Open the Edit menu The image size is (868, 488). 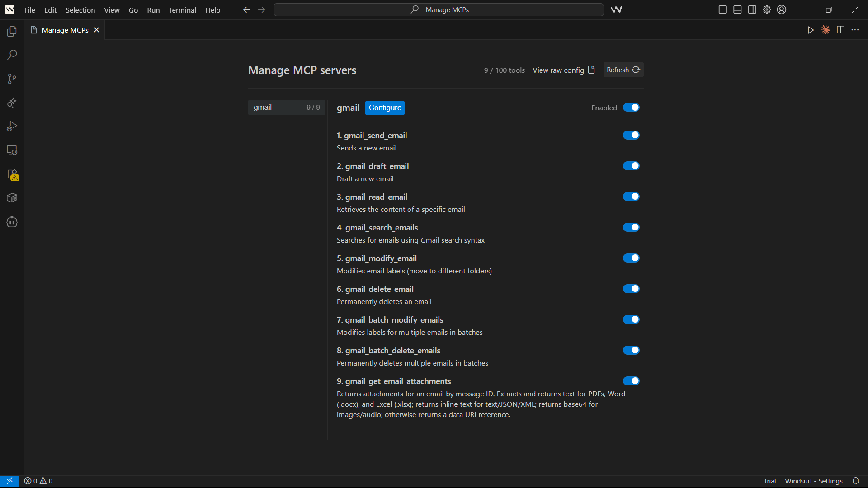pyautogui.click(x=50, y=9)
